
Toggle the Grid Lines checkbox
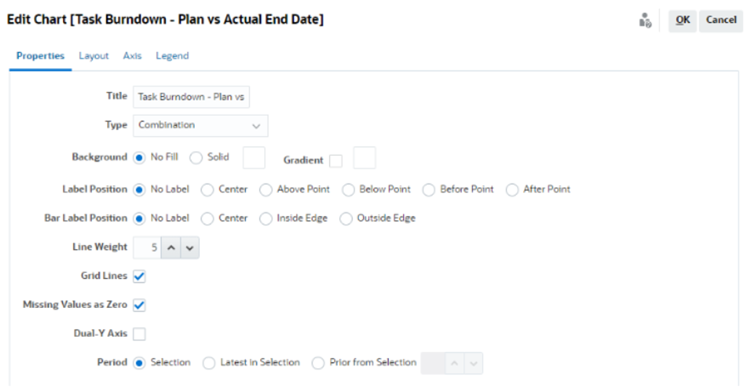tap(139, 277)
